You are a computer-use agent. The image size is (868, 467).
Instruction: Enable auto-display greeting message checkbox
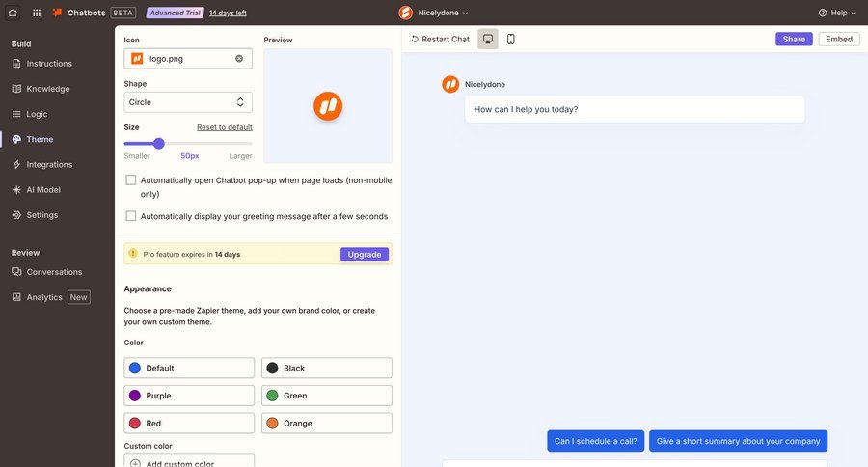pos(130,216)
